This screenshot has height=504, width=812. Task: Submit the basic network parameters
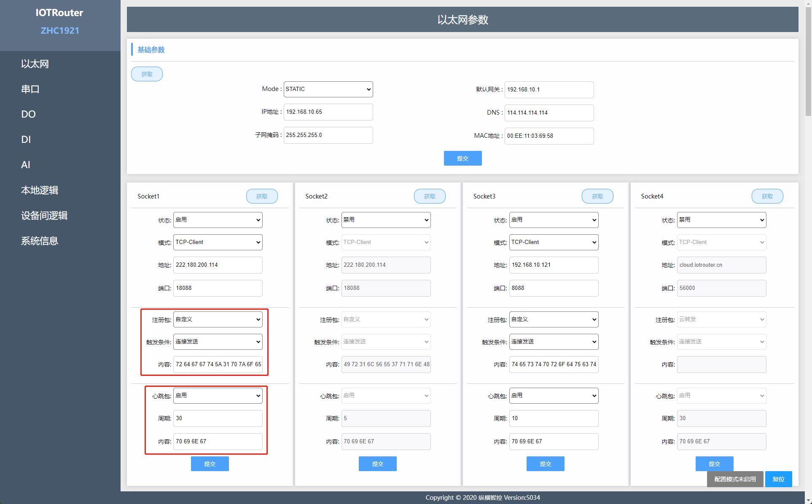462,158
